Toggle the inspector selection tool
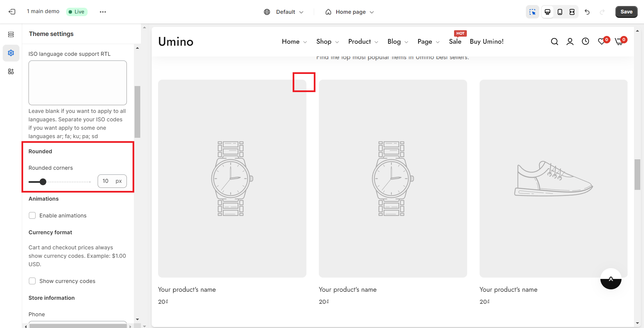The height and width of the screenshot is (328, 644). click(x=532, y=12)
